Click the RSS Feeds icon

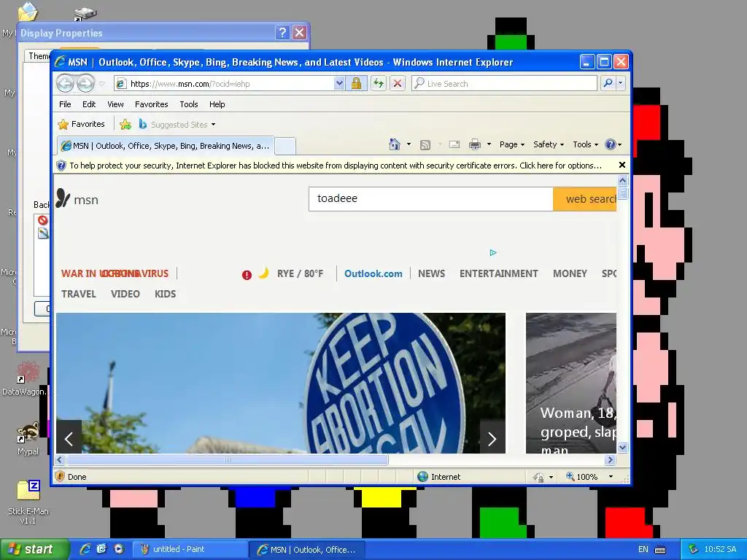425,145
